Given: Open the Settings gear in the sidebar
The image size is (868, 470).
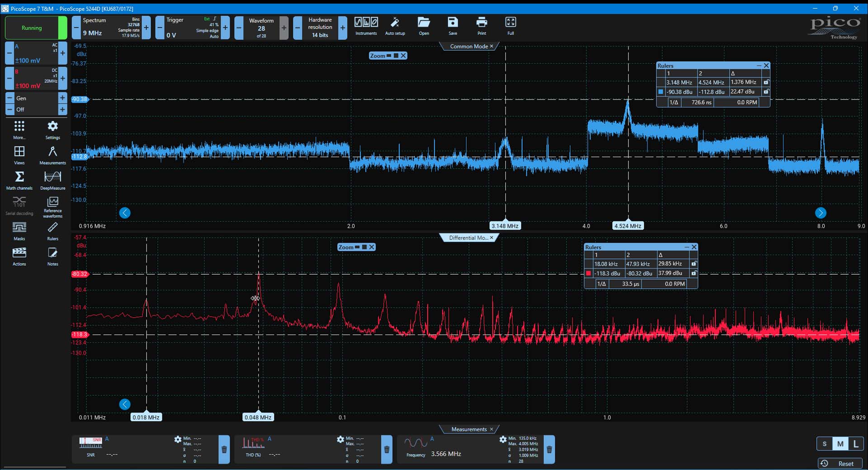Looking at the screenshot, I should tap(52, 130).
